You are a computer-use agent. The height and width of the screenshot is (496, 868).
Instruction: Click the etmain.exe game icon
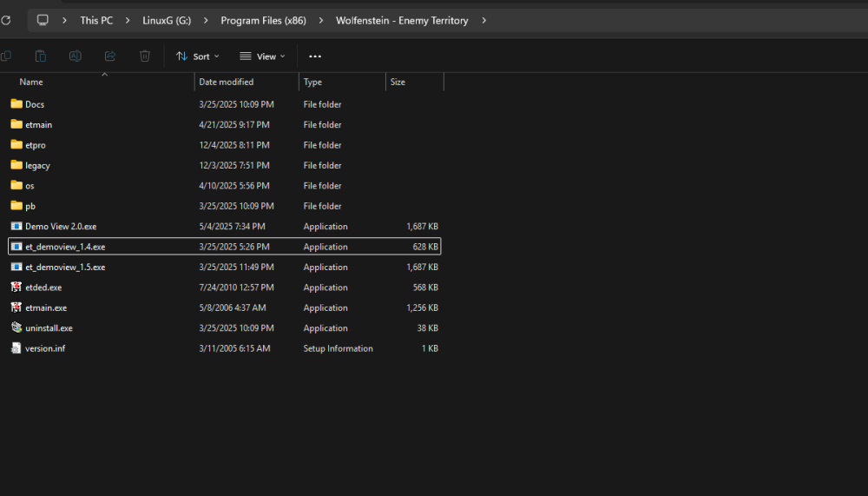point(16,308)
